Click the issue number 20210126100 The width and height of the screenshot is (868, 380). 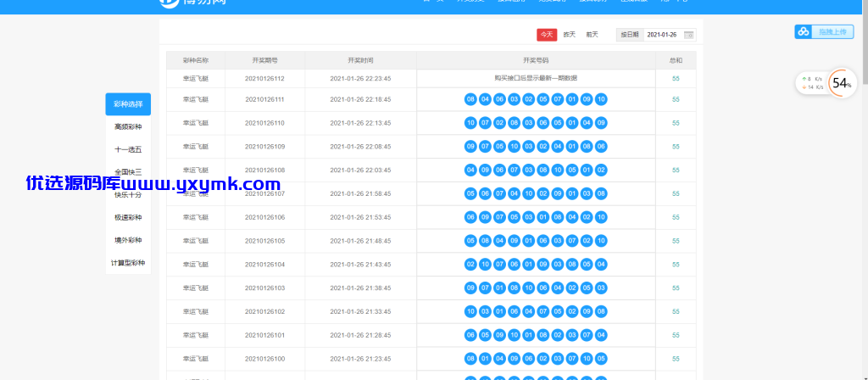264,359
